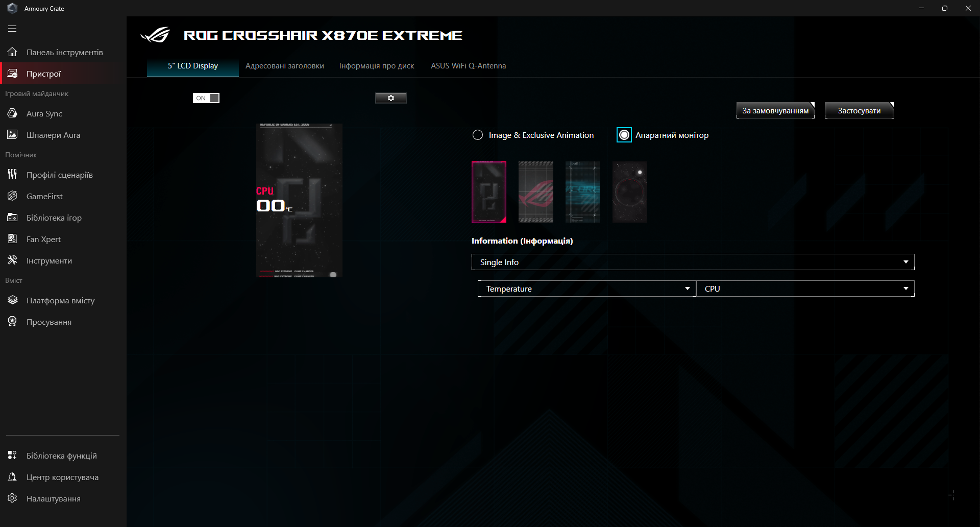This screenshot has width=980, height=527.
Task: Open the hamburger menu icon
Action: tap(12, 29)
